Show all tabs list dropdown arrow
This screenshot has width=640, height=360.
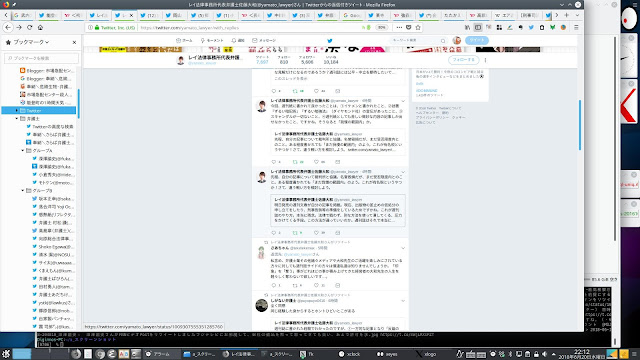[x=577, y=15]
